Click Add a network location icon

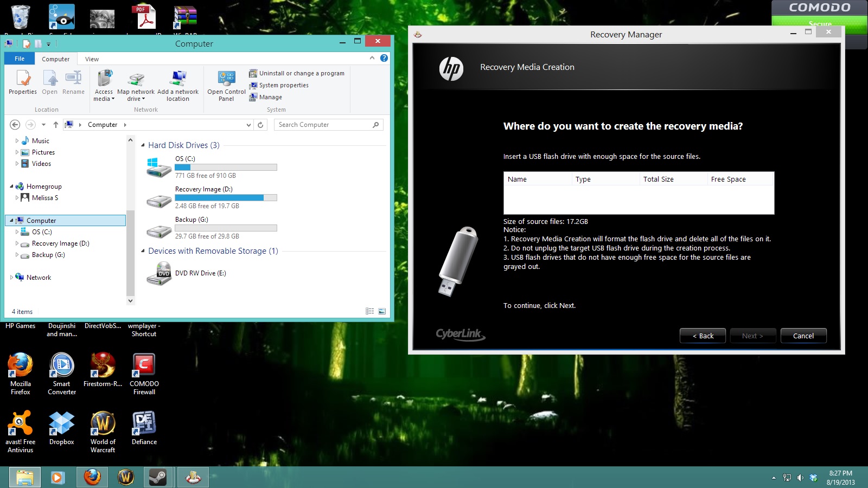click(178, 86)
